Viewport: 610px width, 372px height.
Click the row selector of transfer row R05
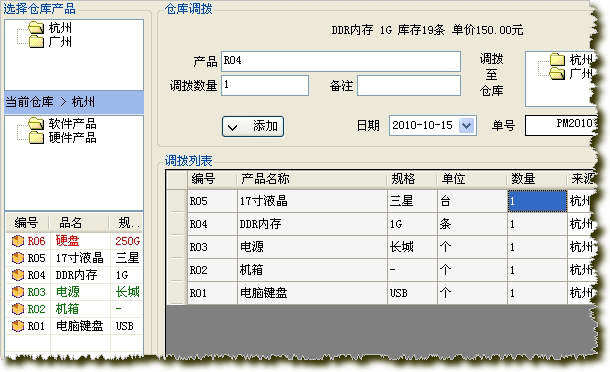[177, 201]
